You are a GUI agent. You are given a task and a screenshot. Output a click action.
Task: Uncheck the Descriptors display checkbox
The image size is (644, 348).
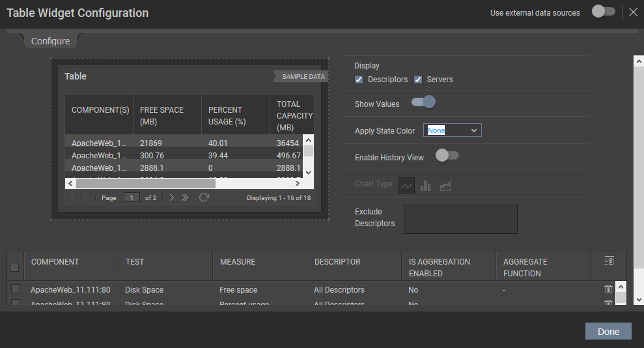point(359,80)
